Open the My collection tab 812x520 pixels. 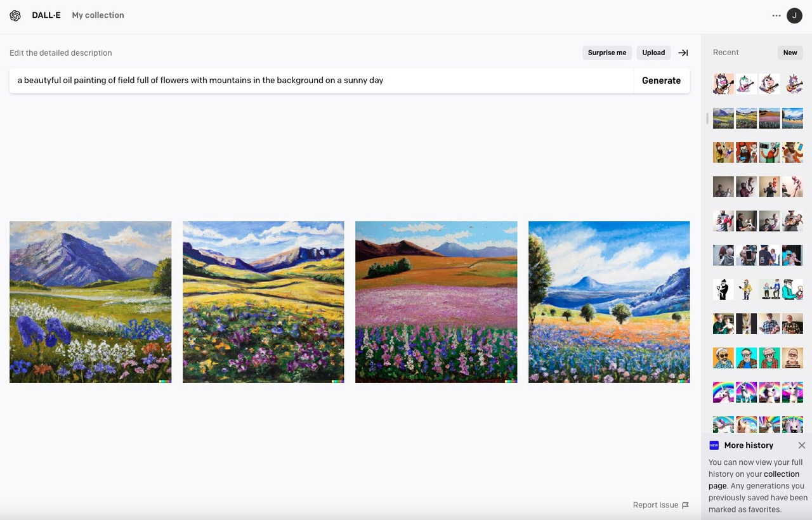click(98, 15)
